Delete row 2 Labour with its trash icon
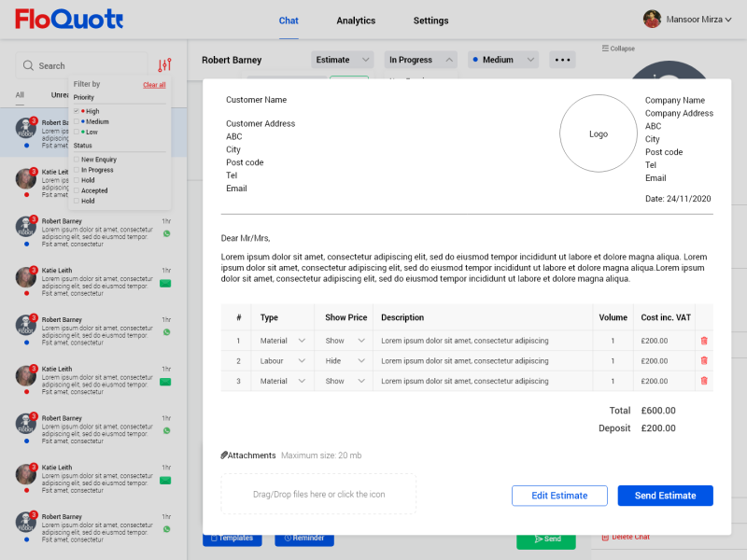This screenshot has height=560, width=747. [x=704, y=360]
